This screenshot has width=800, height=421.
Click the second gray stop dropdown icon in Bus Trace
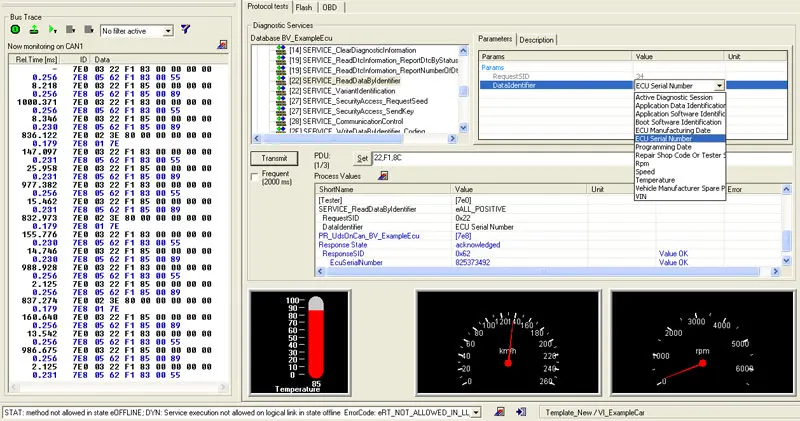[x=89, y=30]
